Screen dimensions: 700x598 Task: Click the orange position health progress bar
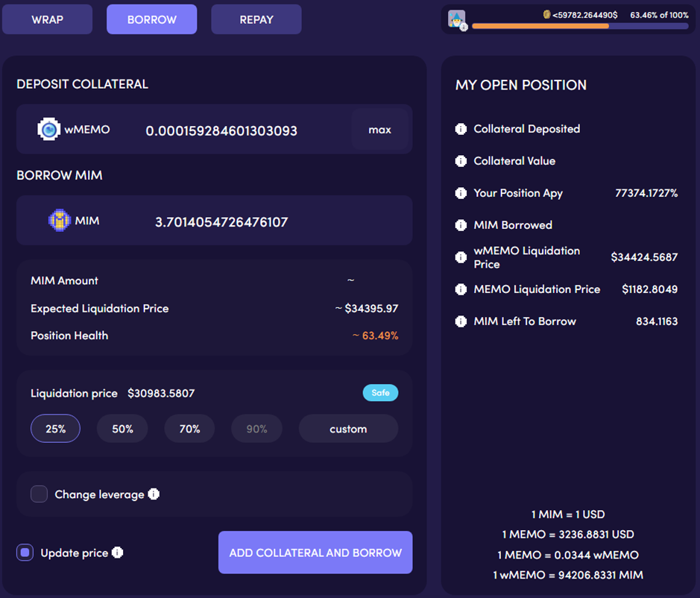580,26
